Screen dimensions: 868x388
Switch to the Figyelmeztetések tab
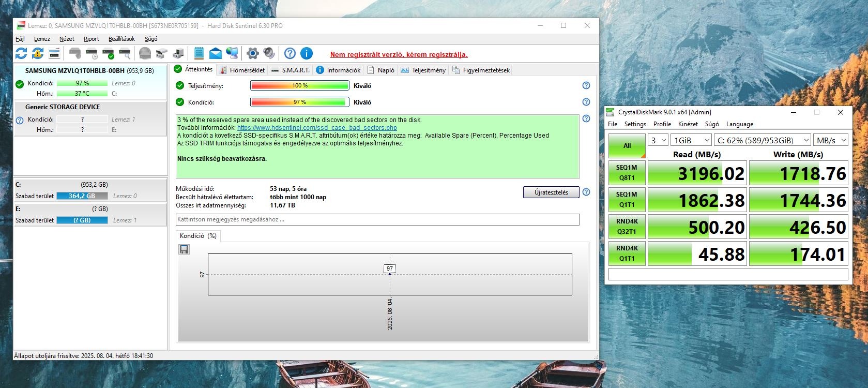(x=481, y=70)
